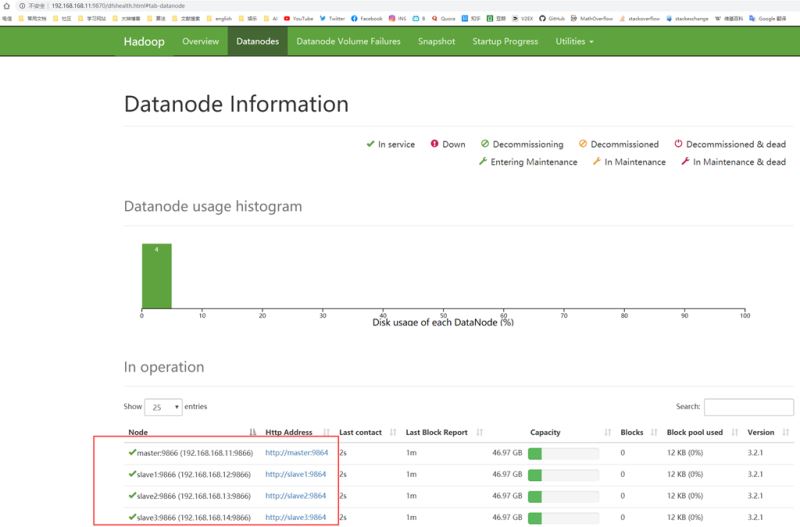Screen dimensions: 800x527
Task: Open the YouTube bookmark
Action: point(299,18)
